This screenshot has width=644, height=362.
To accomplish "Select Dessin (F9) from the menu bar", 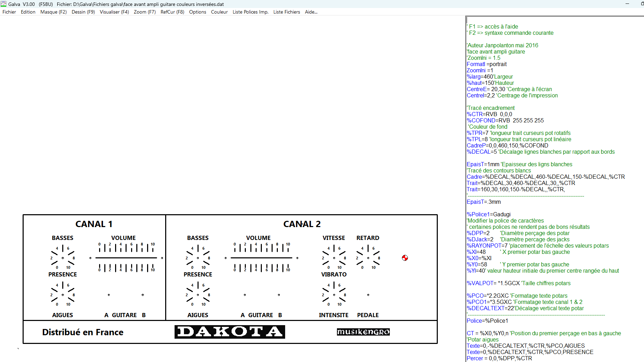I will pyautogui.click(x=83, y=12).
